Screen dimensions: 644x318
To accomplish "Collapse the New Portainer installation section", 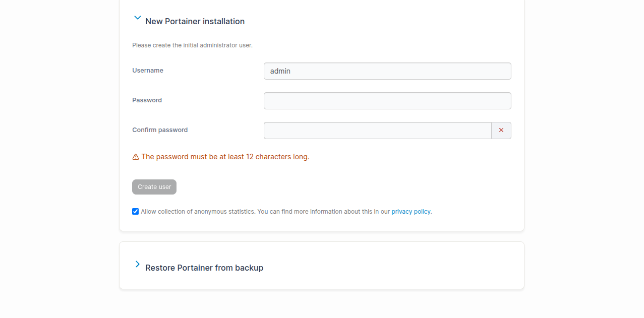I will click(x=137, y=18).
